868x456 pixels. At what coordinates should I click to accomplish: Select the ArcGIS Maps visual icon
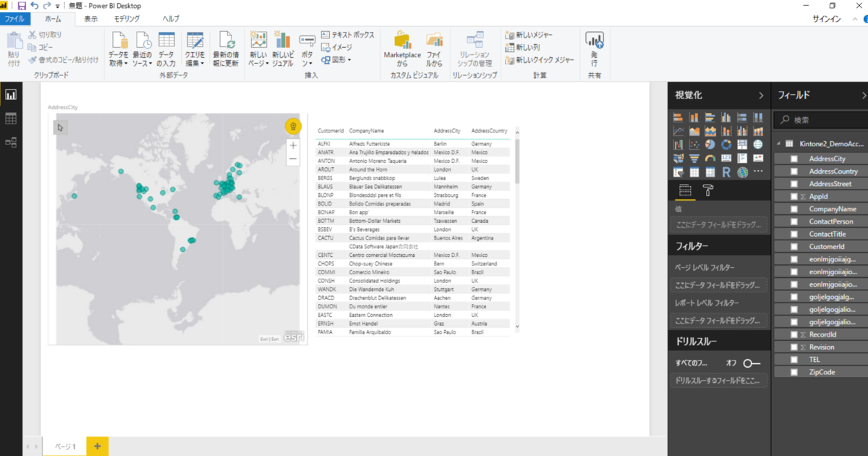click(x=743, y=172)
